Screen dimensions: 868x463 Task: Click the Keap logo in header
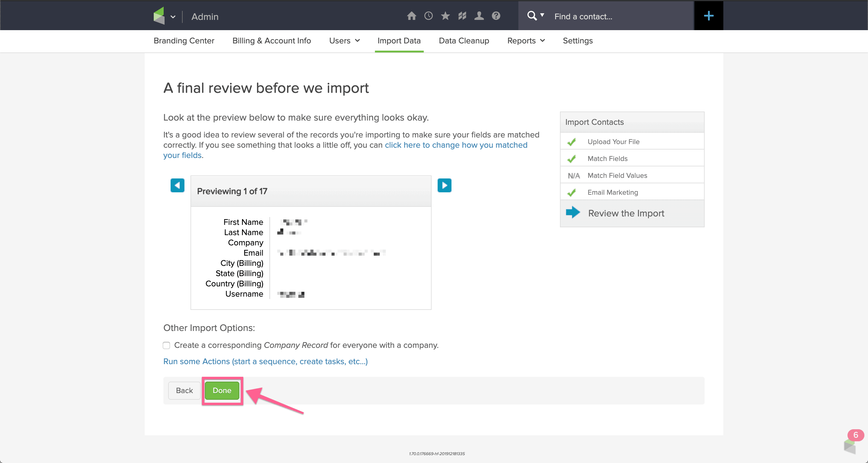tap(159, 16)
